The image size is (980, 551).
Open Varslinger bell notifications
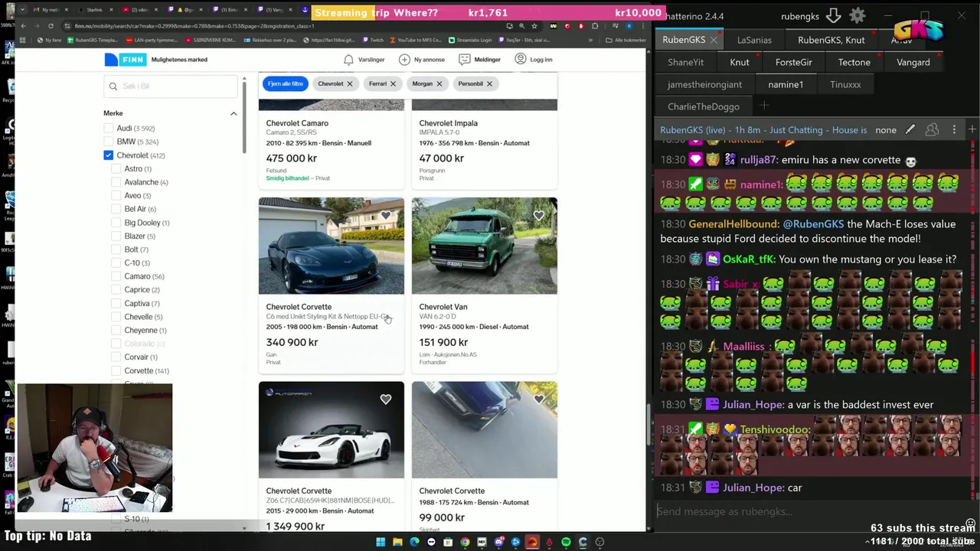[364, 60]
